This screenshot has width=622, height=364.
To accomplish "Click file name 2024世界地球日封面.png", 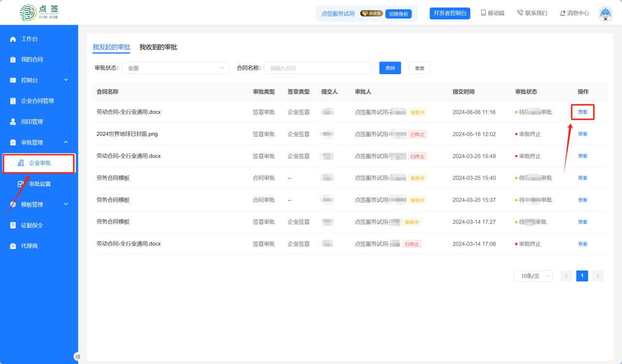I will [x=127, y=134].
